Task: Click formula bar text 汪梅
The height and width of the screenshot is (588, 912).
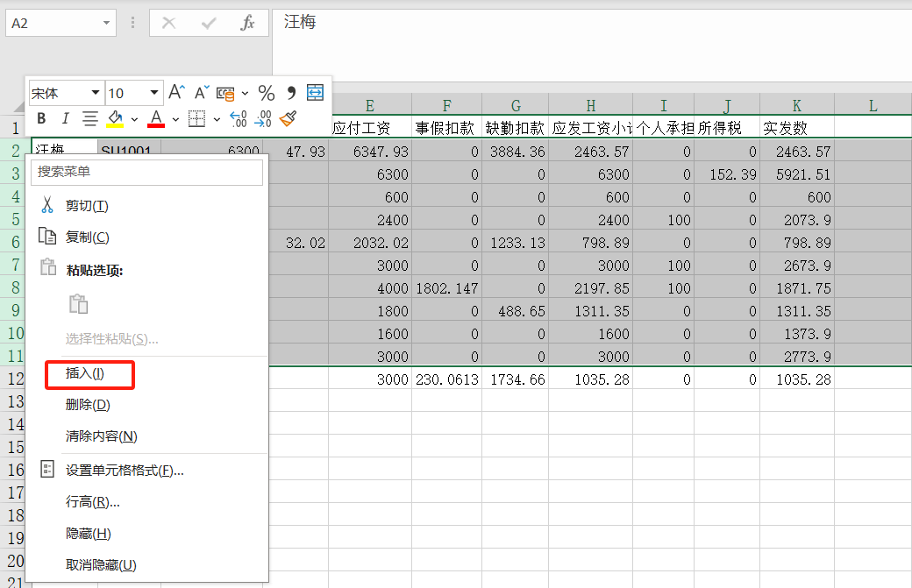Action: point(300,22)
